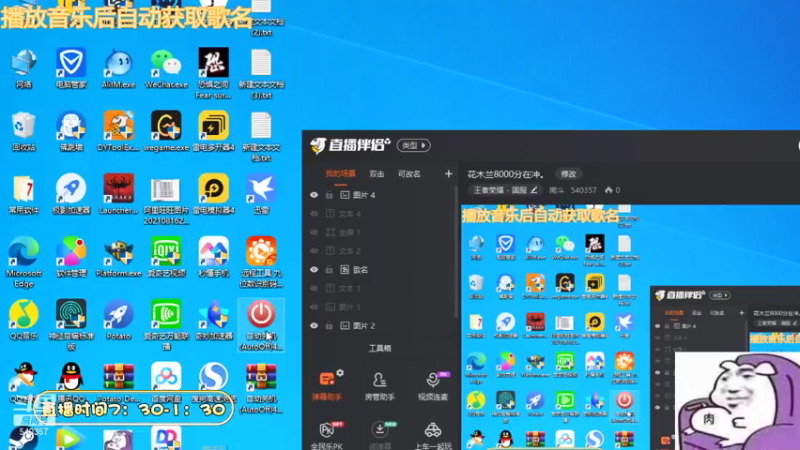
Task: Toggle the lock on 图片 2
Action: pyautogui.click(x=329, y=326)
